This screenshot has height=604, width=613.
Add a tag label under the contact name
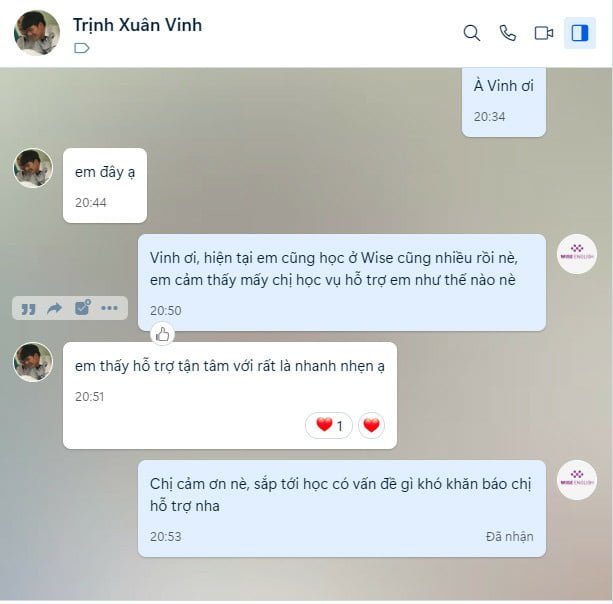tap(82, 48)
